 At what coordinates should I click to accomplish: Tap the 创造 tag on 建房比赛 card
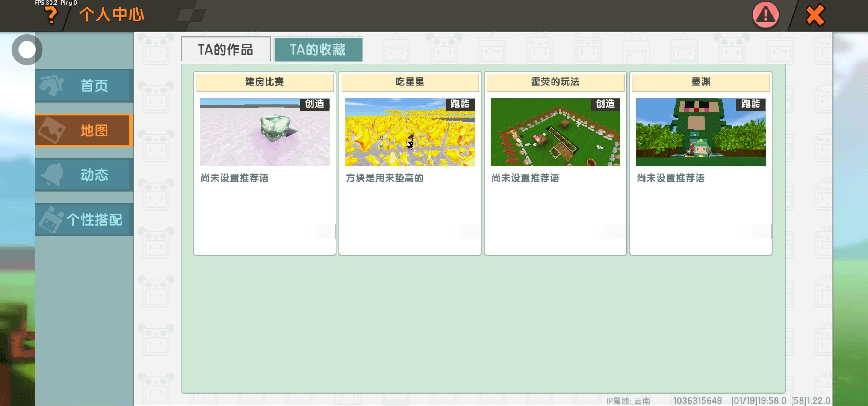[315, 104]
